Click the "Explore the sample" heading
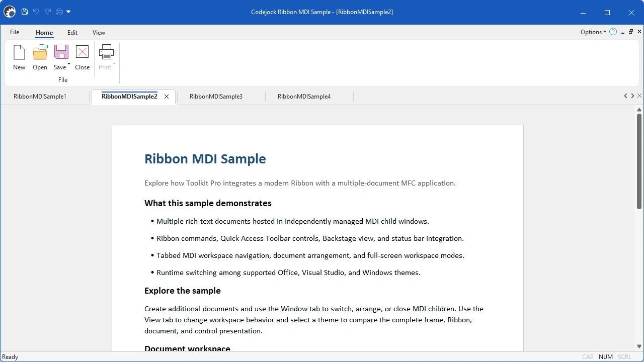Image resolution: width=644 pixels, height=362 pixels. click(x=183, y=291)
